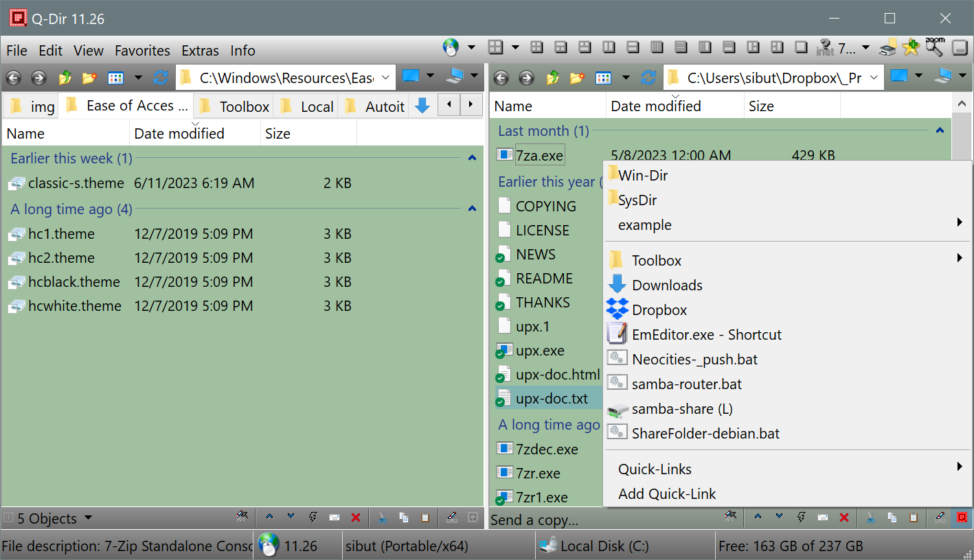Click the right pane vertical scrollbar

961,137
